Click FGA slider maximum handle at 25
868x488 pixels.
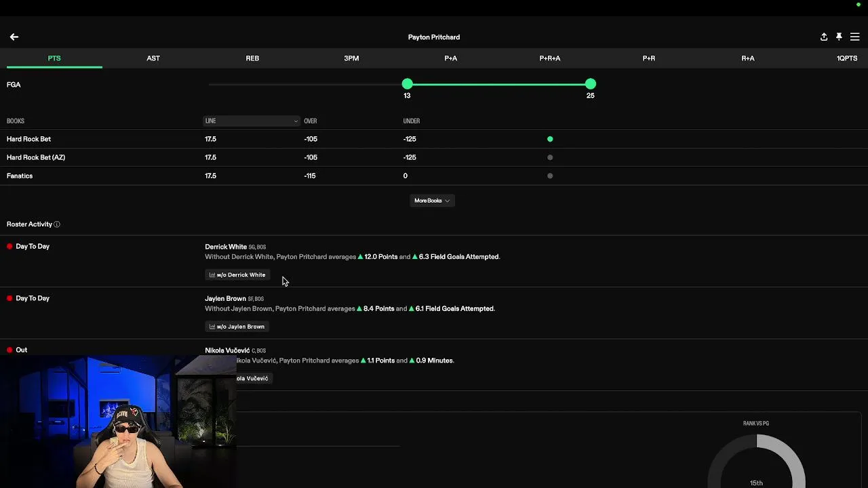click(591, 84)
